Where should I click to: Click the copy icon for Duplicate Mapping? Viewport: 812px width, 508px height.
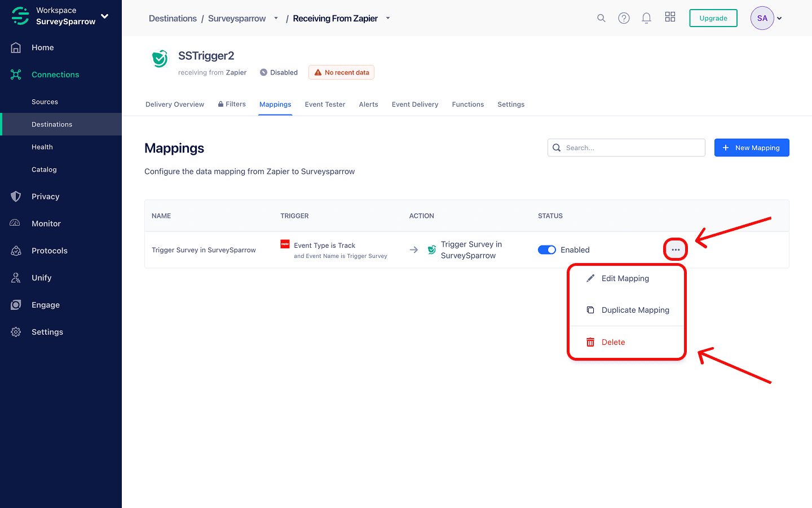(x=590, y=310)
